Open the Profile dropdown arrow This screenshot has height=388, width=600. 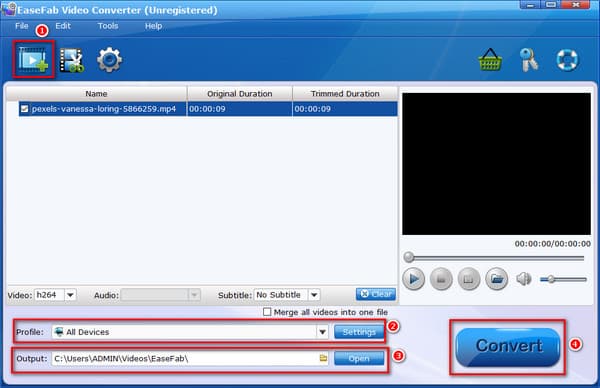click(323, 332)
